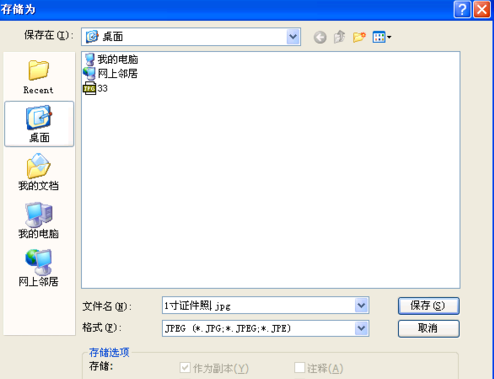Select 我的电脑 in the file list
494x379 pixels.
coord(111,59)
